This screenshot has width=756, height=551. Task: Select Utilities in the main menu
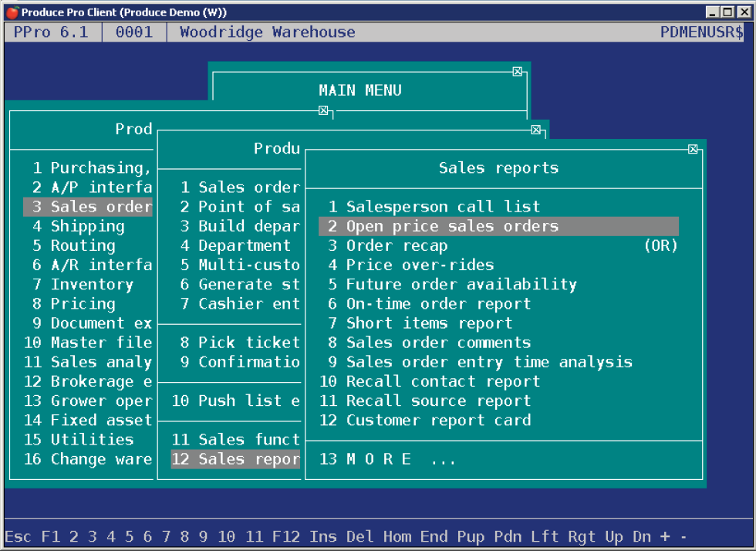(x=91, y=439)
